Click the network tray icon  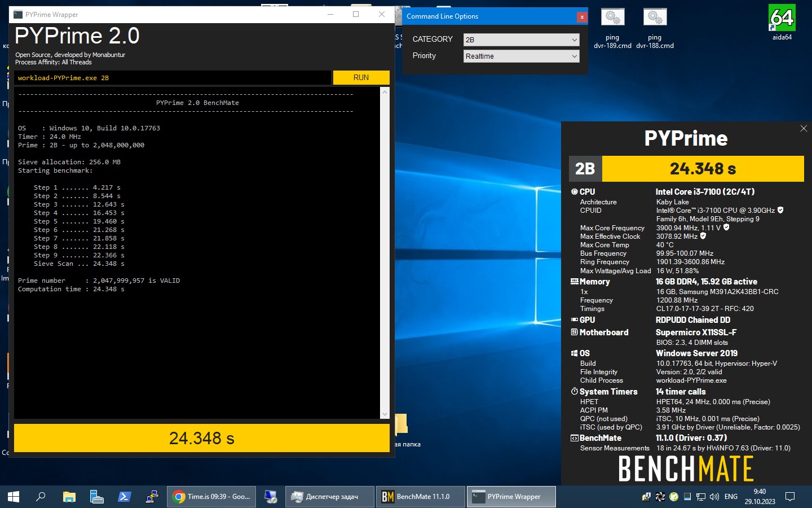(x=701, y=497)
